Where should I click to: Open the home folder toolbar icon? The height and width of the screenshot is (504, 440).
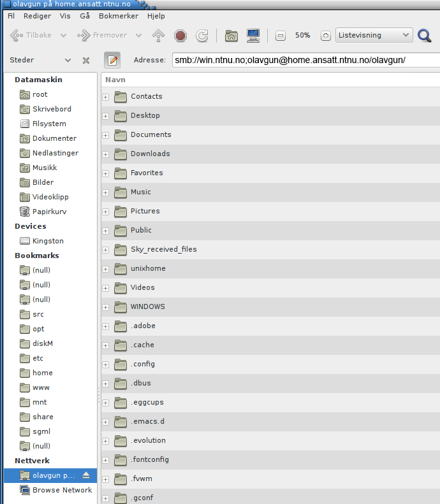231,35
